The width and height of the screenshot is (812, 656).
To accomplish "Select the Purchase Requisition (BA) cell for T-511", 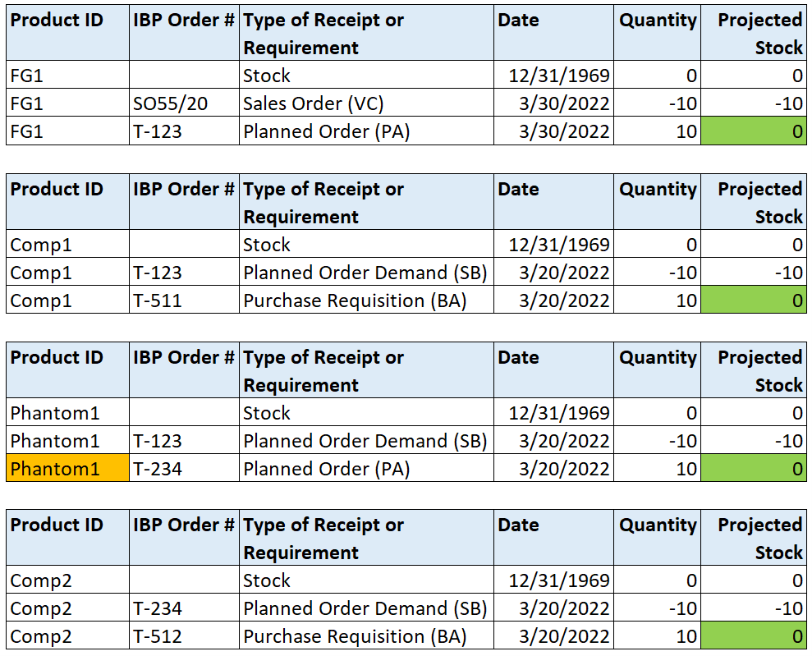I will tap(328, 300).
